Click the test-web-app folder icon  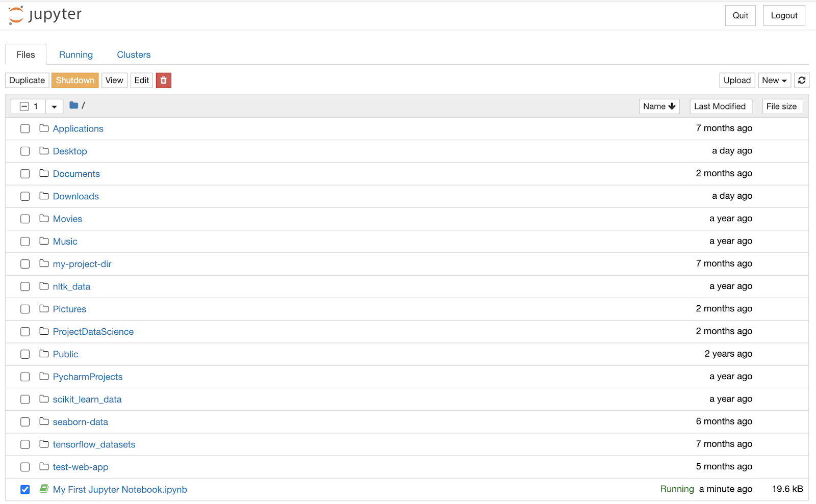[x=44, y=467]
